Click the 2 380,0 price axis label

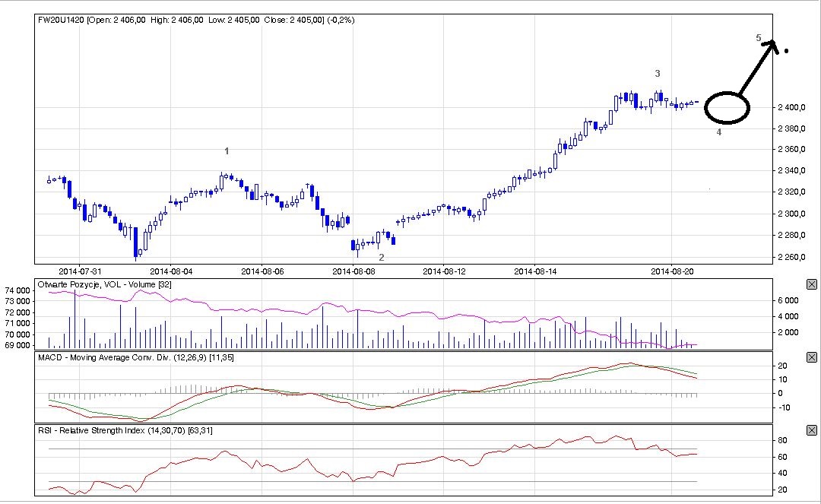click(x=791, y=128)
